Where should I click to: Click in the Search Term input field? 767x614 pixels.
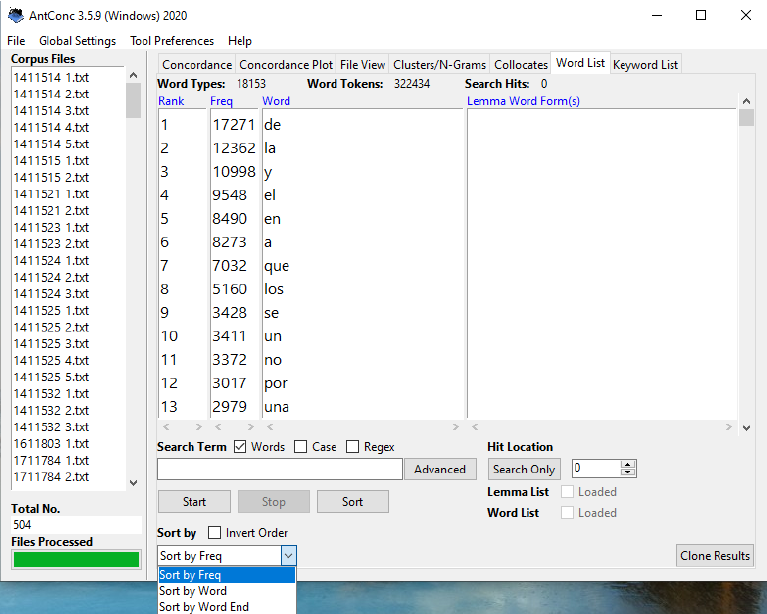click(x=280, y=469)
